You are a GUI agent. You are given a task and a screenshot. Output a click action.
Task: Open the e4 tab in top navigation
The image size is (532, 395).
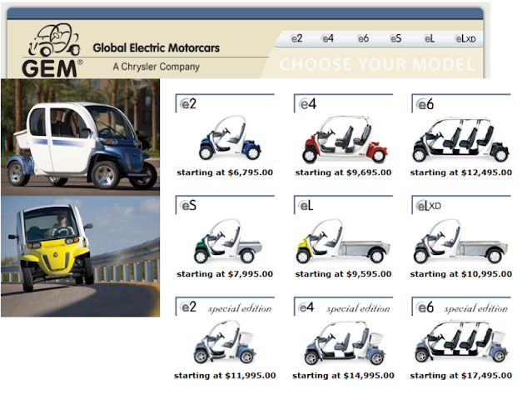[x=327, y=38]
